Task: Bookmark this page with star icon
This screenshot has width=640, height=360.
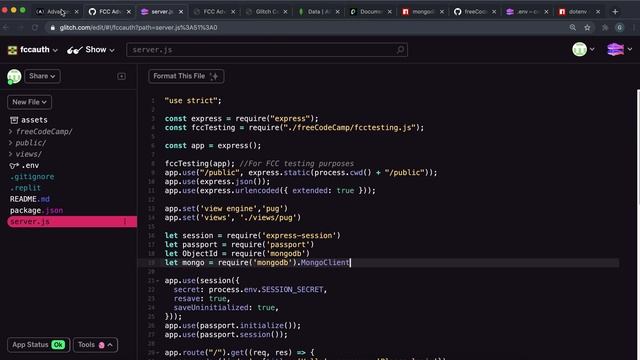Action: [587, 27]
